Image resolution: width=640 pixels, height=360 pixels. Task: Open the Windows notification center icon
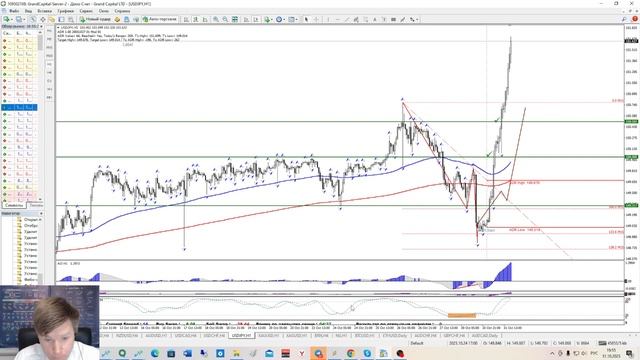[x=630, y=353]
